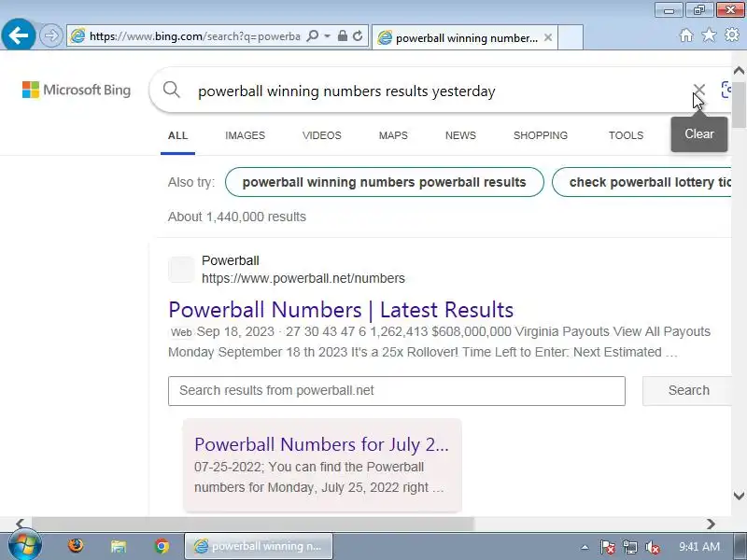
Task: Try 'check powerball lottery' suggestion chip
Action: [641, 182]
